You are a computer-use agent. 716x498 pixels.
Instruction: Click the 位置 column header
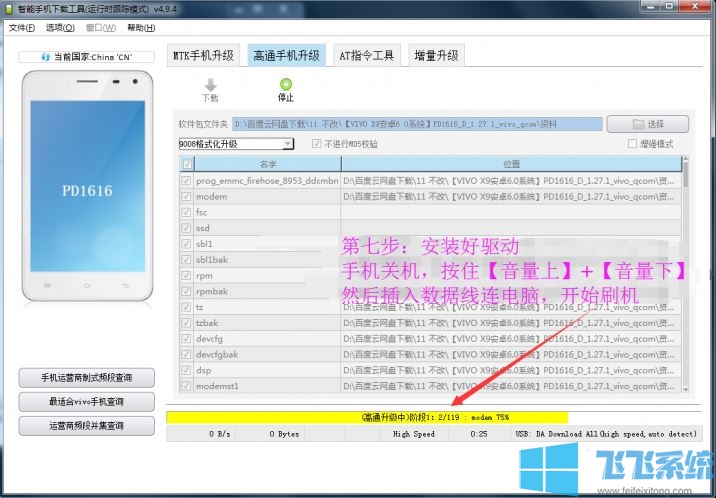[511, 164]
